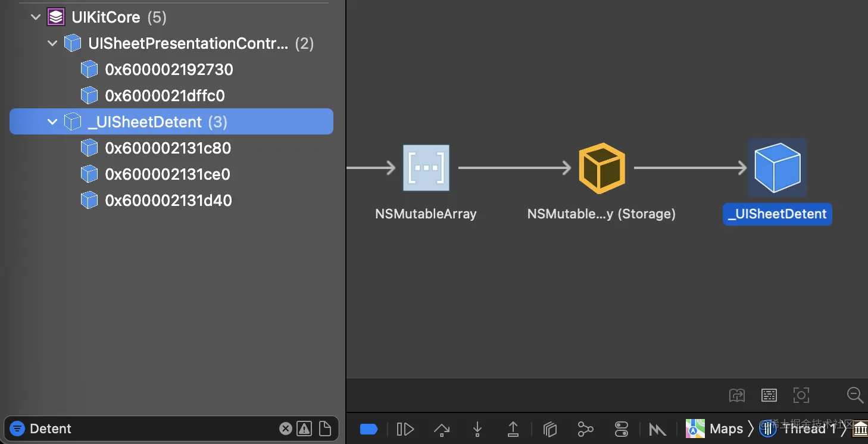The image size is (868, 444).
Task: Click the NSMutable...y (Storage) label
Action: click(601, 214)
